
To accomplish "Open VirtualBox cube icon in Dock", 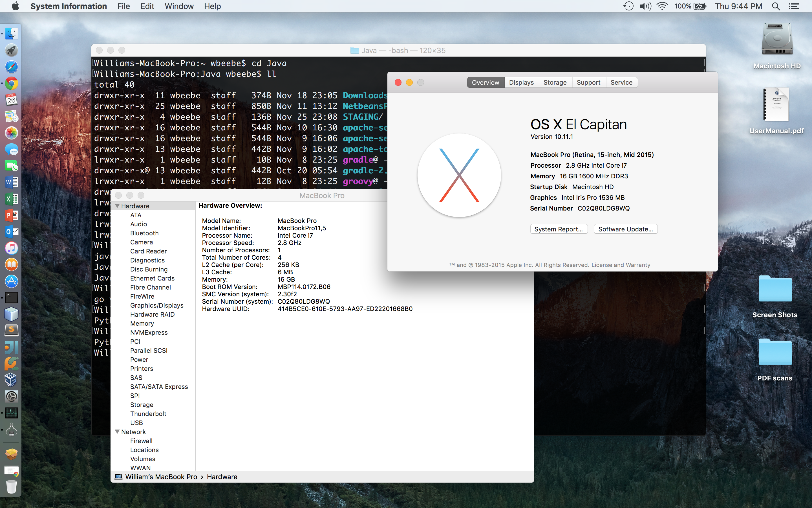I will [x=11, y=380].
